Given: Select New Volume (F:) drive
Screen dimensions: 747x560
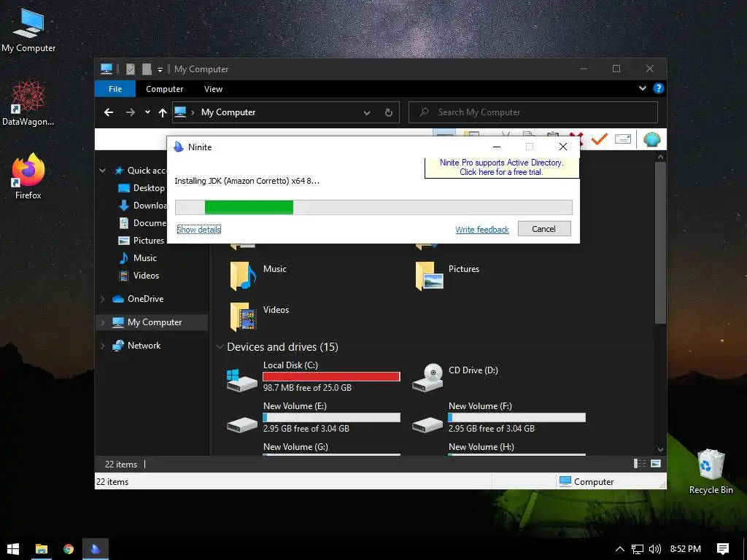Looking at the screenshot, I should click(x=499, y=417).
